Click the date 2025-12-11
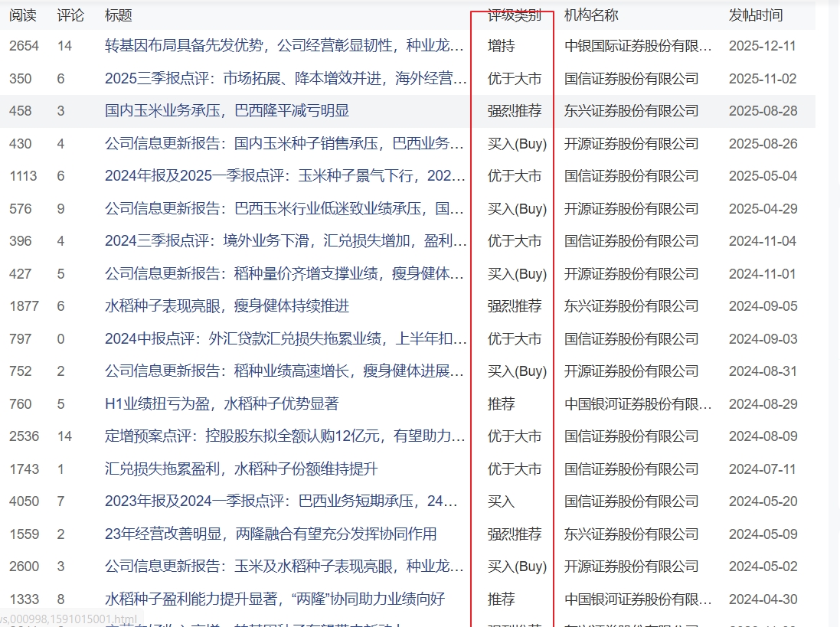Image resolution: width=840 pixels, height=627 pixels. coord(763,46)
